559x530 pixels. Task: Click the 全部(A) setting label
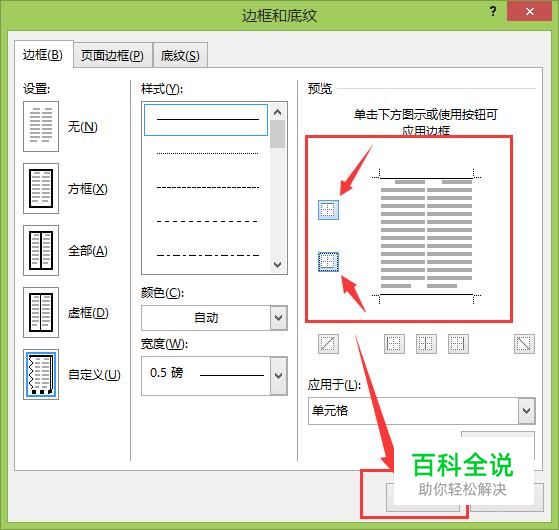tap(88, 251)
